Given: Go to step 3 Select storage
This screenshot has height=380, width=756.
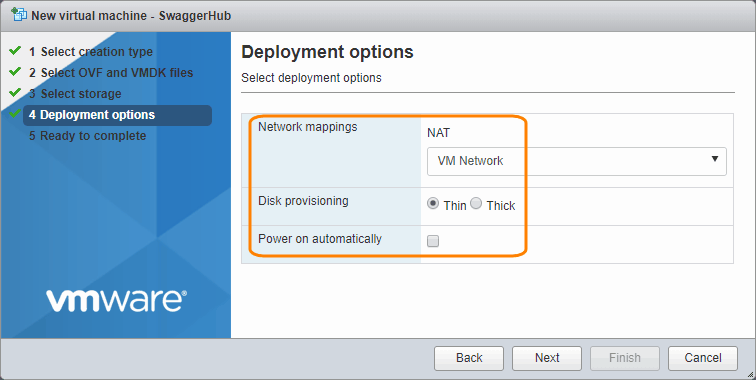Looking at the screenshot, I should [75, 94].
